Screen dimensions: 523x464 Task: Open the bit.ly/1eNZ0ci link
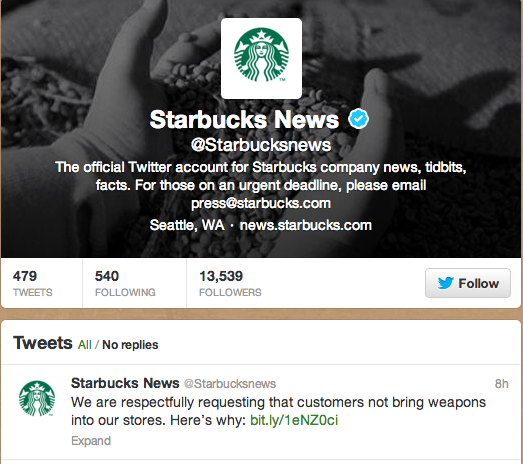(x=294, y=420)
